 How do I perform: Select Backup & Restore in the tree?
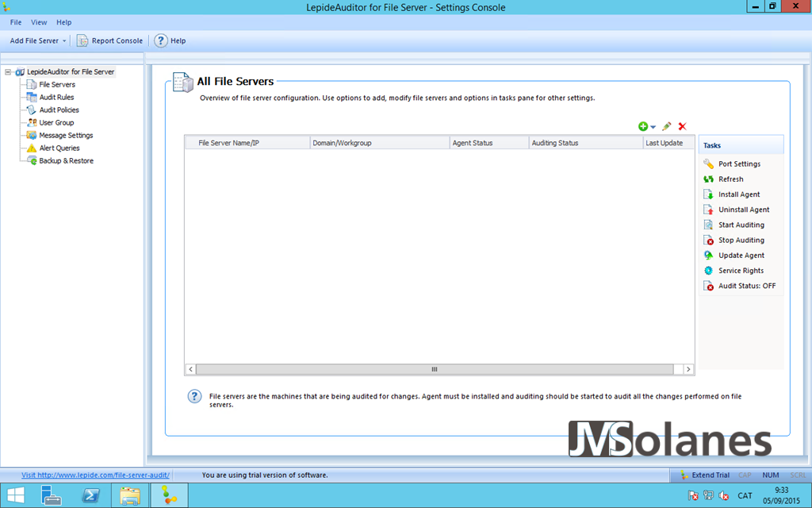[67, 160]
